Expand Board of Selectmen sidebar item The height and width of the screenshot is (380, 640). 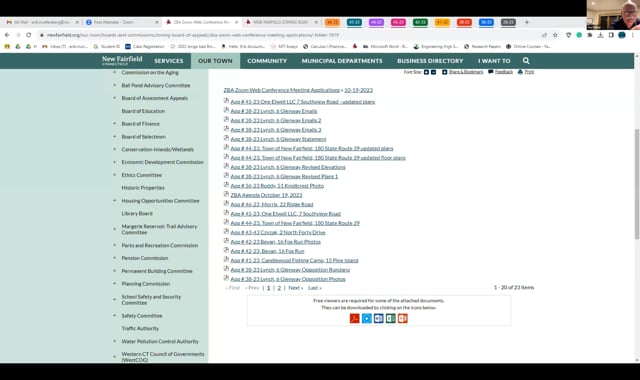coord(114,137)
